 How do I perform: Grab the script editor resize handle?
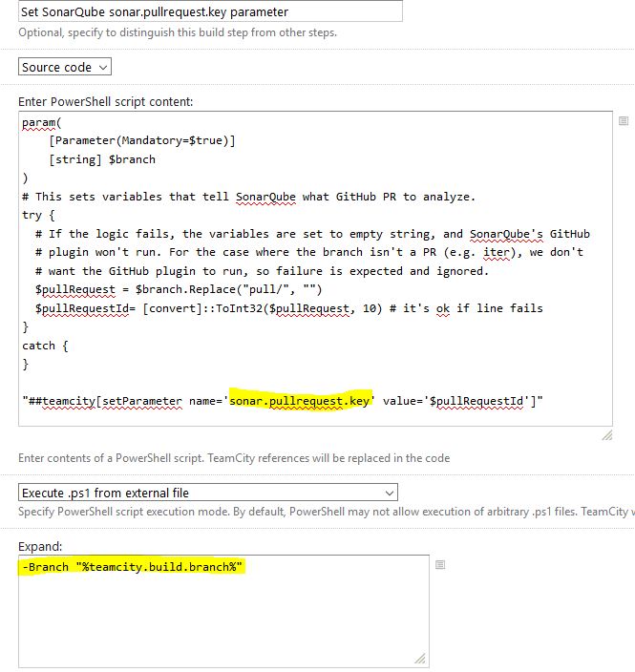tap(607, 436)
